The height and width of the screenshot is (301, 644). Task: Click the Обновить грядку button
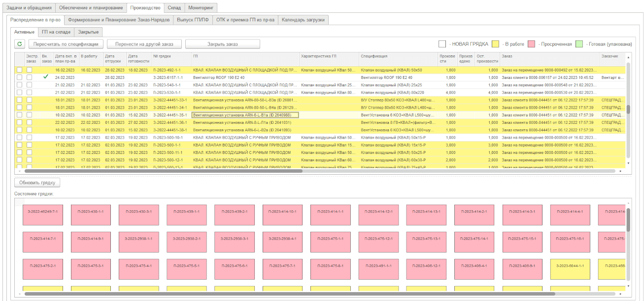[37, 183]
